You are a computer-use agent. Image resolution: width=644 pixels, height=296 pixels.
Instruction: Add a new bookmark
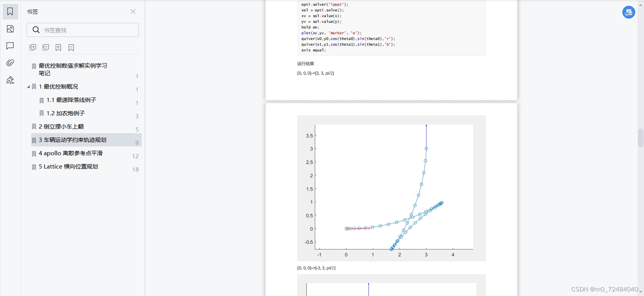(58, 48)
